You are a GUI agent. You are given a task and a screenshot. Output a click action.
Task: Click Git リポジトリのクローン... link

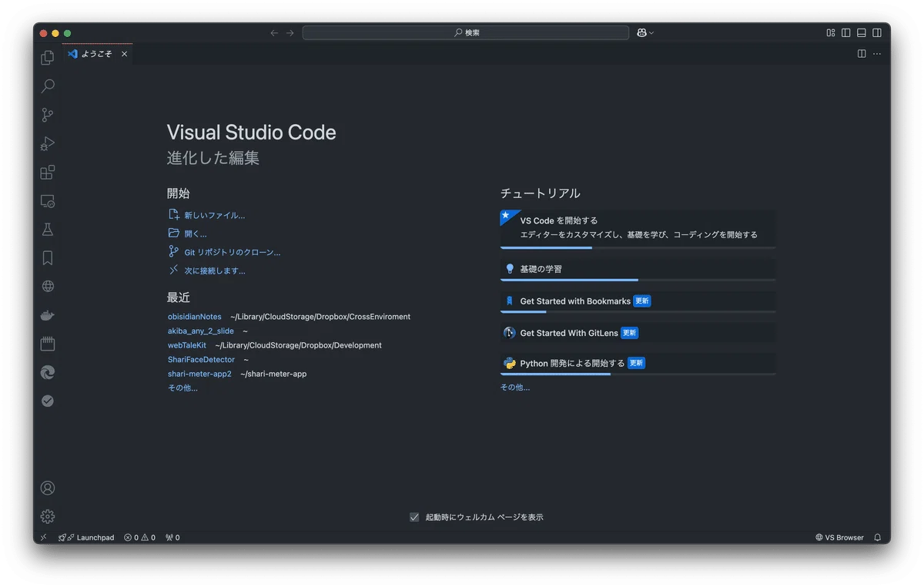coord(224,252)
